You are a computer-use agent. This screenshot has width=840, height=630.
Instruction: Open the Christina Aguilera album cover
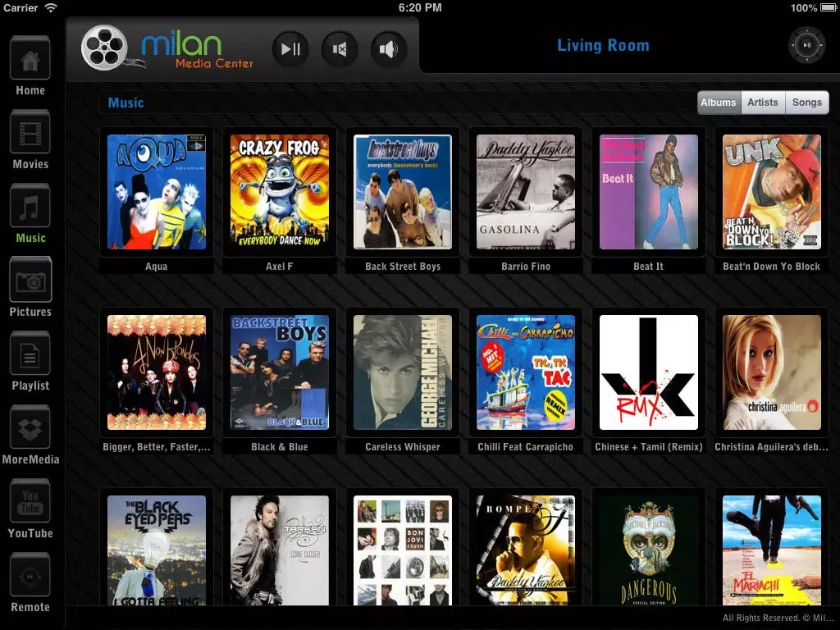[772, 372]
